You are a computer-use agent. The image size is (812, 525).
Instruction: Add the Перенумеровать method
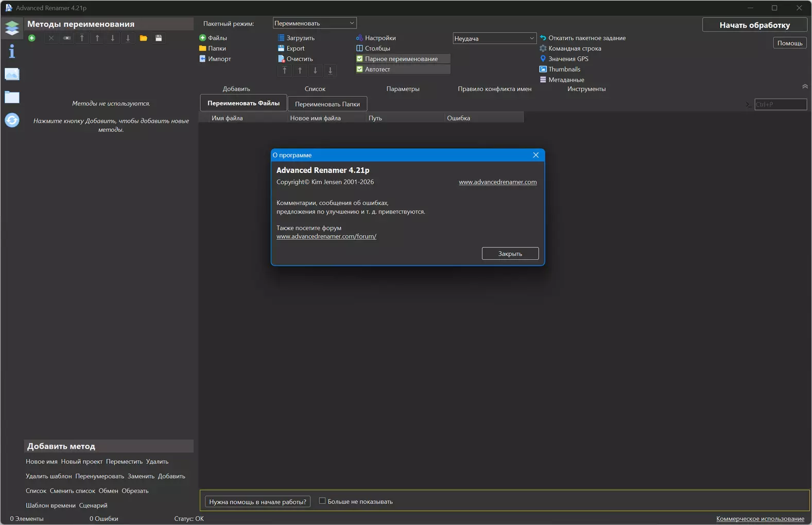pyautogui.click(x=100, y=476)
